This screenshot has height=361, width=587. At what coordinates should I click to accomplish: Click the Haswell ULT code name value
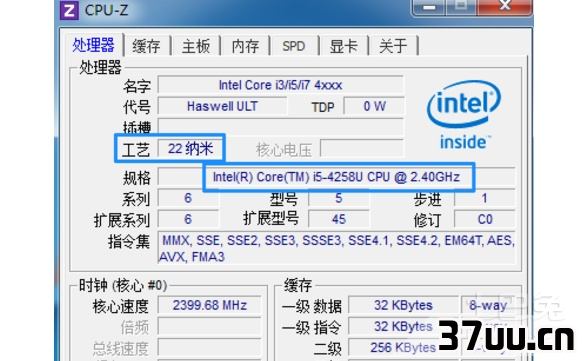(x=222, y=106)
